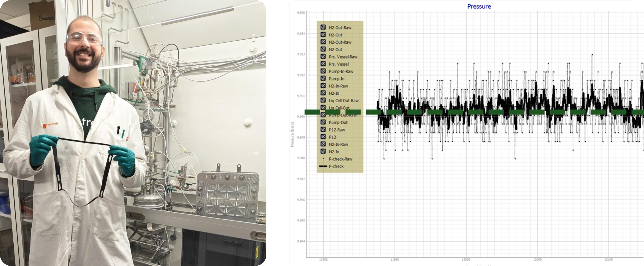644x266 pixels.
Task: Click the 11950 x-axis tick label
Action: click(394, 260)
